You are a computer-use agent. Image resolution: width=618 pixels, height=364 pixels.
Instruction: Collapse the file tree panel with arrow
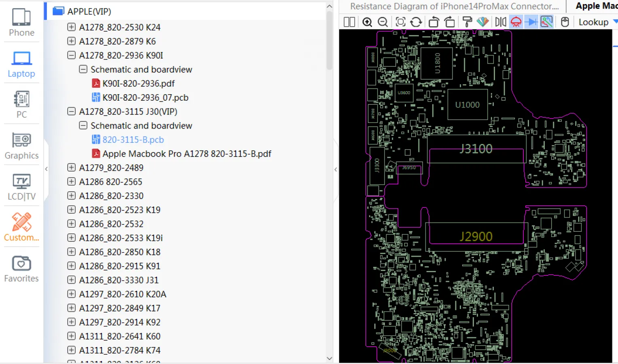[x=336, y=169]
